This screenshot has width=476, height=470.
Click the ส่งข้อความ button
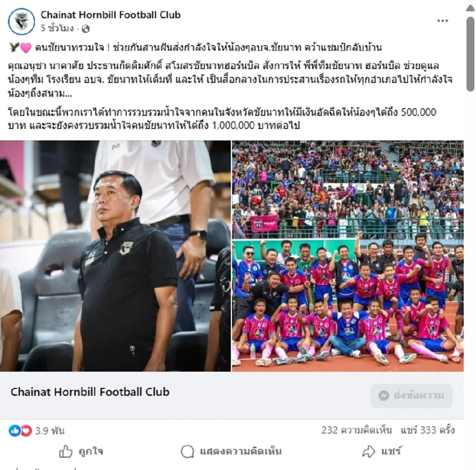[x=411, y=395]
